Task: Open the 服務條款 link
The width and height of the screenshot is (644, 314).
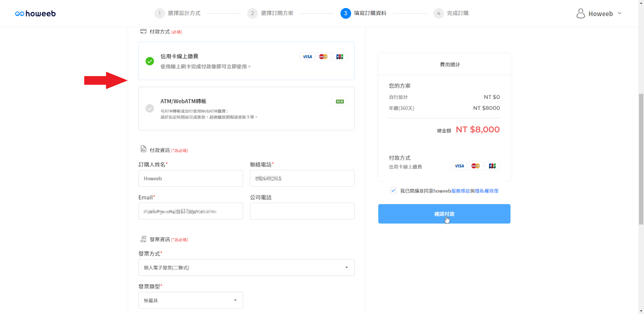Action: point(460,191)
